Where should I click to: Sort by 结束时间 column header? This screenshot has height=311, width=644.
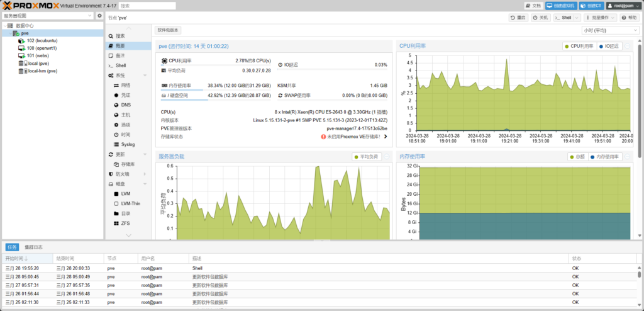click(x=79, y=258)
